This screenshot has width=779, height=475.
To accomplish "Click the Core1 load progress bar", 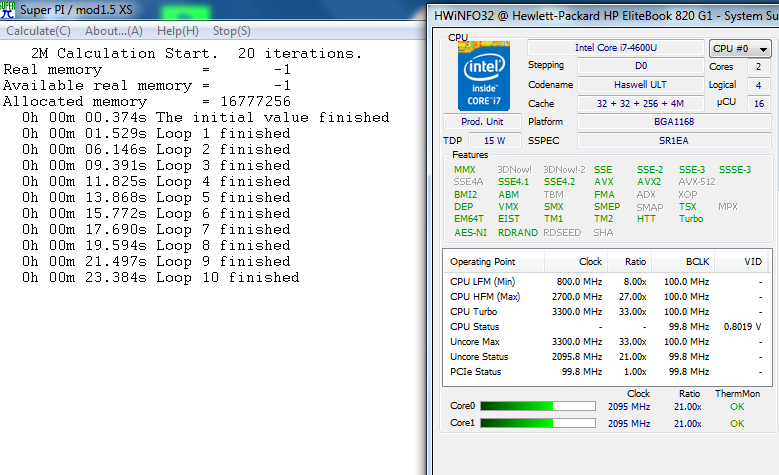I will click(x=538, y=423).
